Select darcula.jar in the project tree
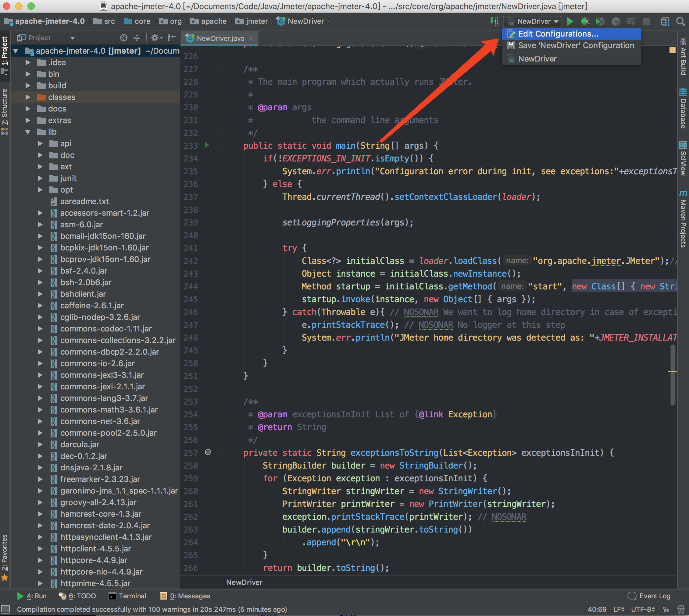Screen dimensions: 689x616 coord(80,444)
